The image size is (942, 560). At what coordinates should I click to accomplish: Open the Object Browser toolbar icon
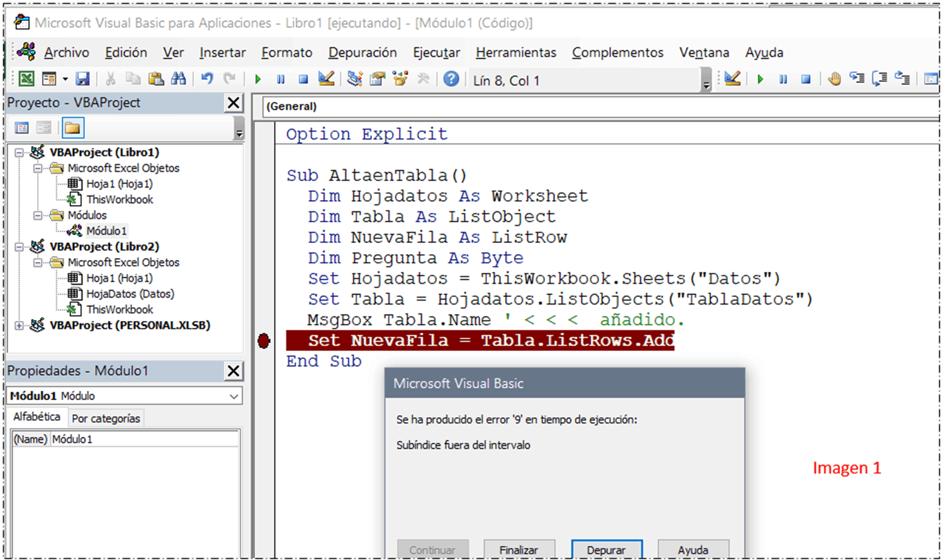400,79
